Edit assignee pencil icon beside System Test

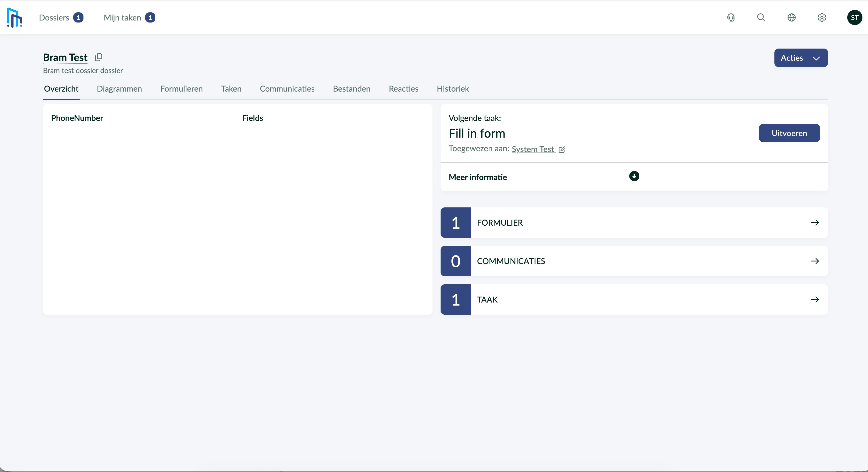(x=562, y=149)
